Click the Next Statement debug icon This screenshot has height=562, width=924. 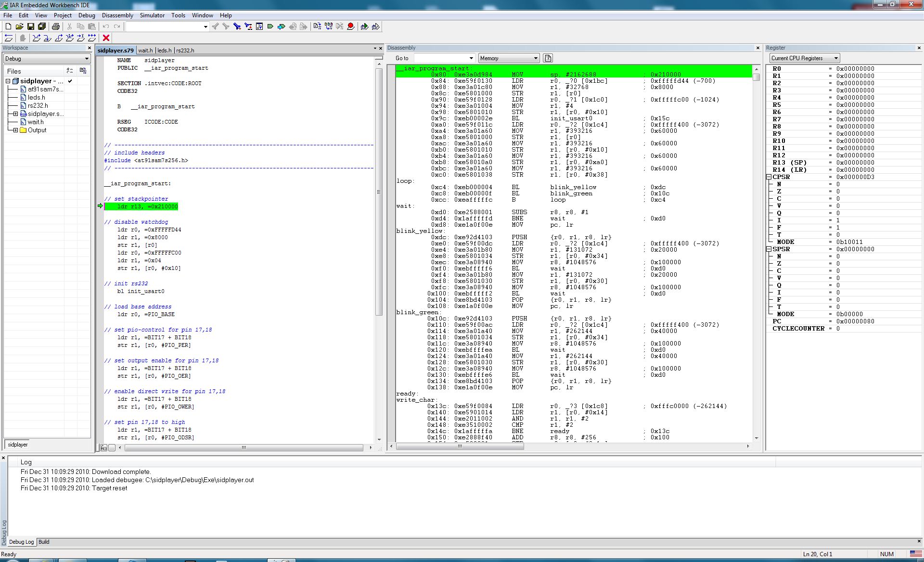[x=70, y=38]
